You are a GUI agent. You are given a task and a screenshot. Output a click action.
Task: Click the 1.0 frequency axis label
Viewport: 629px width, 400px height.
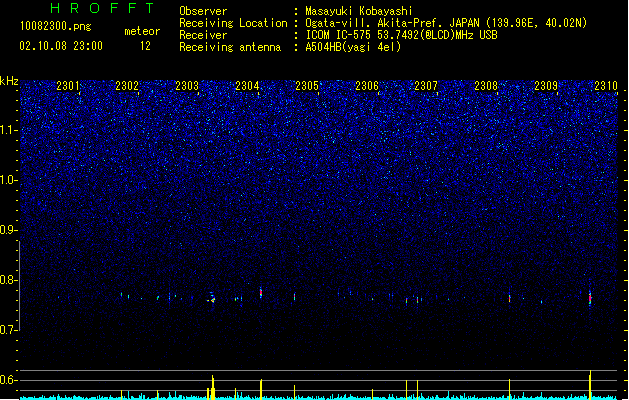pos(9,180)
